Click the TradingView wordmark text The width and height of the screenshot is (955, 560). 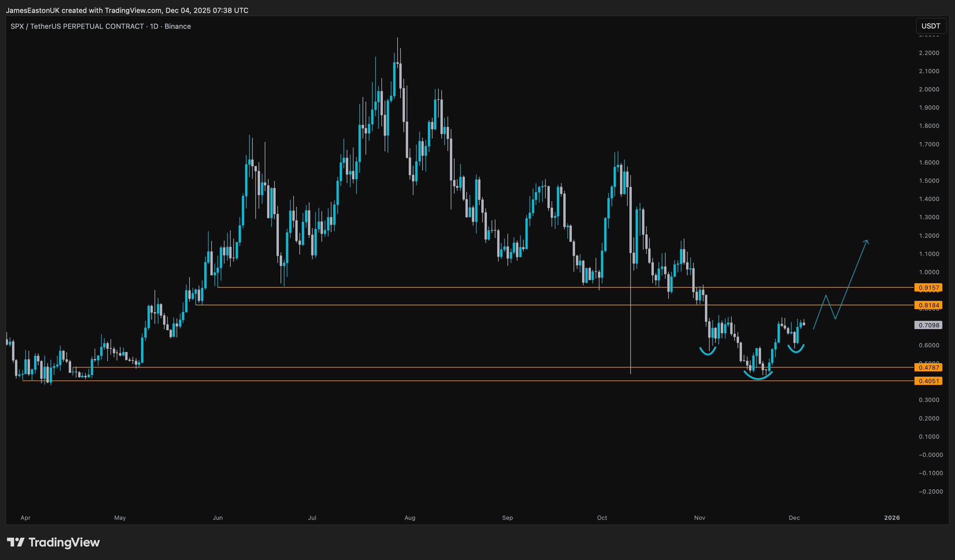pyautogui.click(x=64, y=542)
